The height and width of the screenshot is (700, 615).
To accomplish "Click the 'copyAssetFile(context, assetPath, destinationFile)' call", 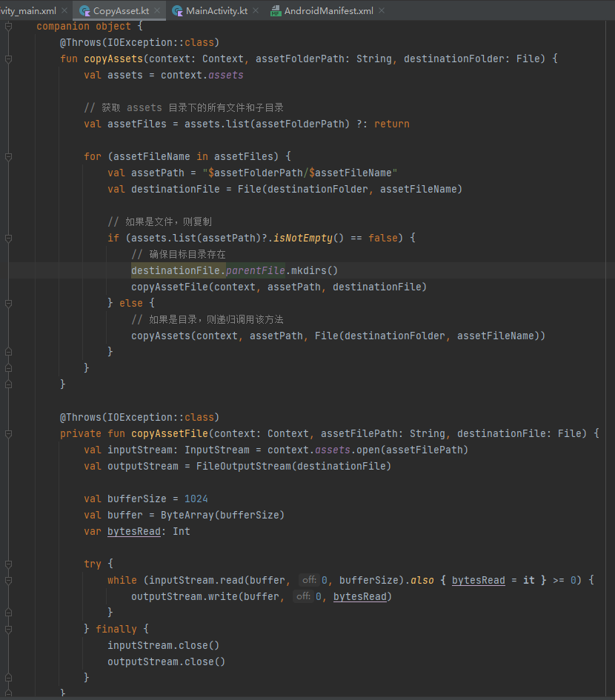I will point(279,287).
